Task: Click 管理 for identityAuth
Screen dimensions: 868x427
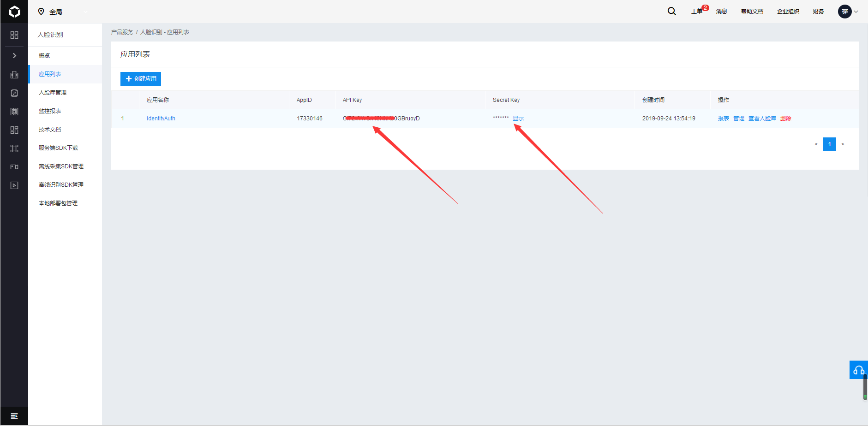Action: pyautogui.click(x=739, y=119)
